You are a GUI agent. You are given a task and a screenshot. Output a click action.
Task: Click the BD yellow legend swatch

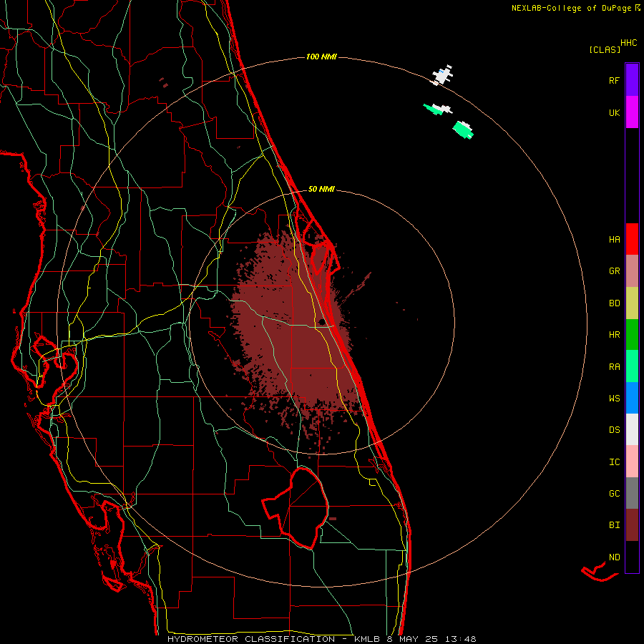tap(632, 303)
